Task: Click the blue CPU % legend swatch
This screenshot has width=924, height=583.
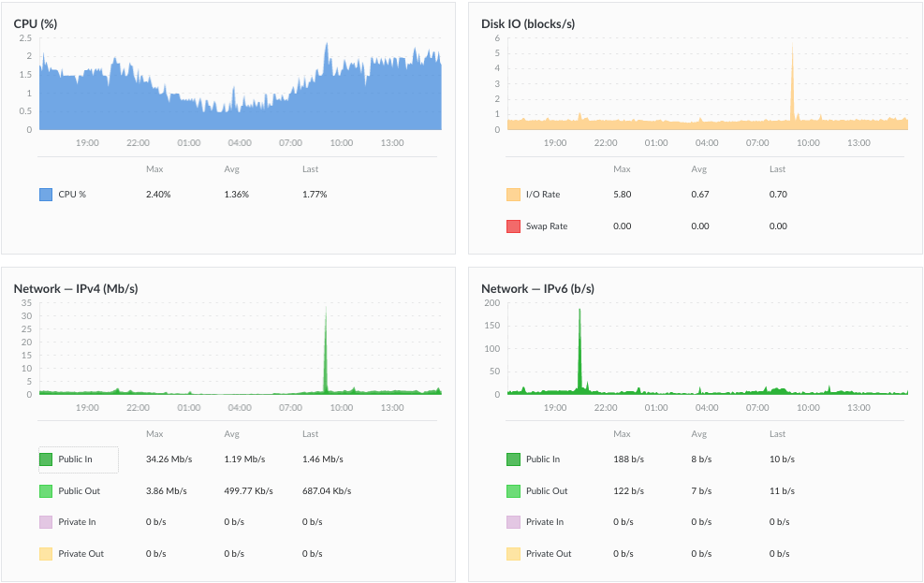Action: click(45, 195)
